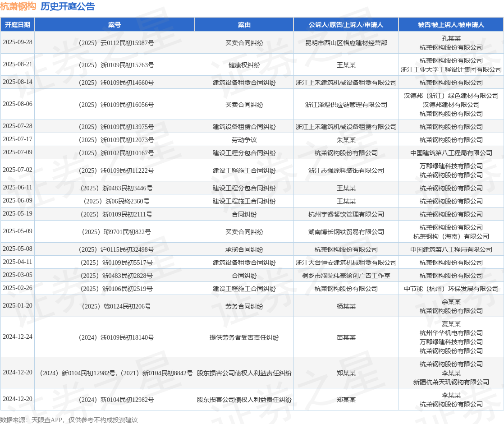Click plaintiff '桐乡市濮院伟豪绘创广告工作室'
This screenshot has width=504, height=424.
(346, 276)
